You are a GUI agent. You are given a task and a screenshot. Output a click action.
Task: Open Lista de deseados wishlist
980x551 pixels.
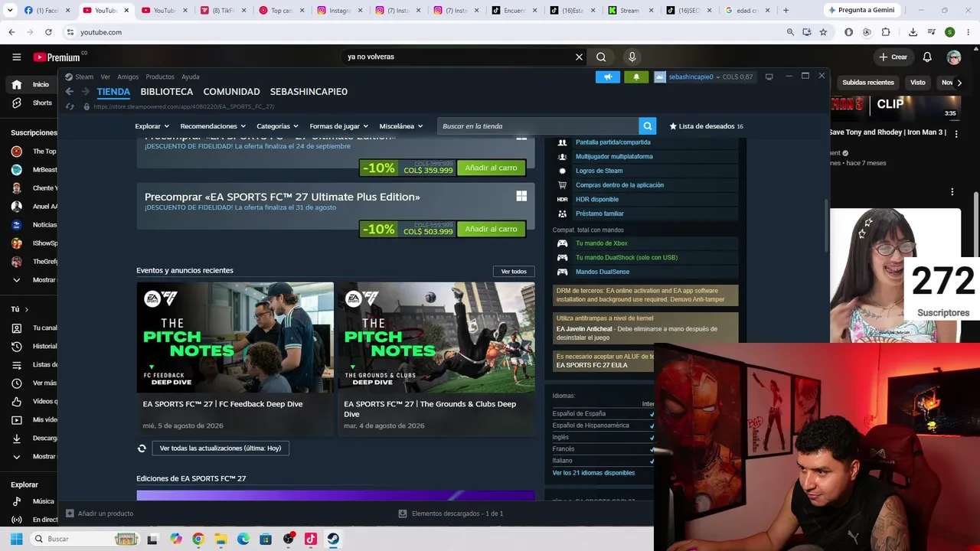click(x=706, y=126)
